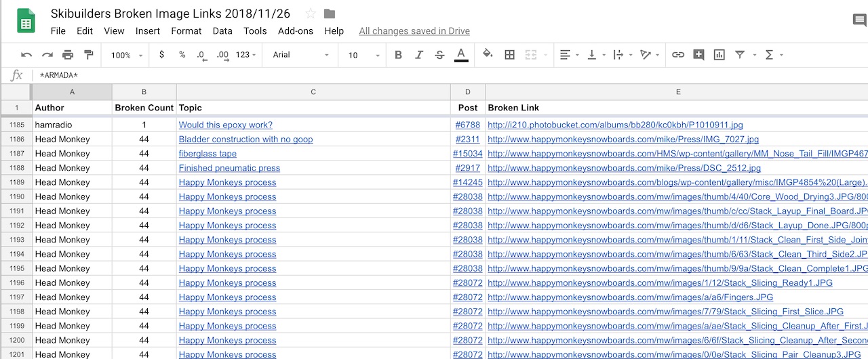Open the Format menu
Image resolution: width=868 pixels, height=359 pixels.
[186, 30]
